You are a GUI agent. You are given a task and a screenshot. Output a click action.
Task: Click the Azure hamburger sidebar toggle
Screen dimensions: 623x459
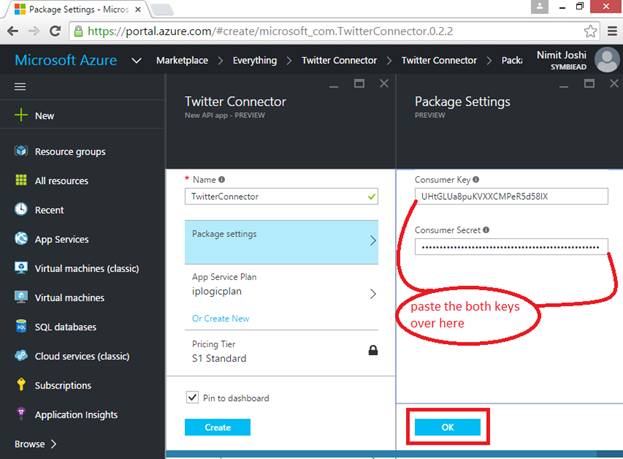point(20,86)
